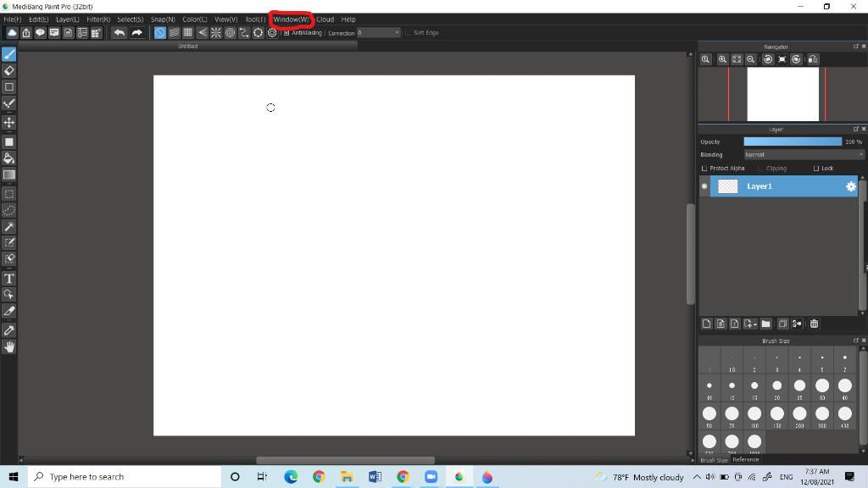Select the Hand tool
The height and width of the screenshot is (488, 868).
(x=9, y=347)
